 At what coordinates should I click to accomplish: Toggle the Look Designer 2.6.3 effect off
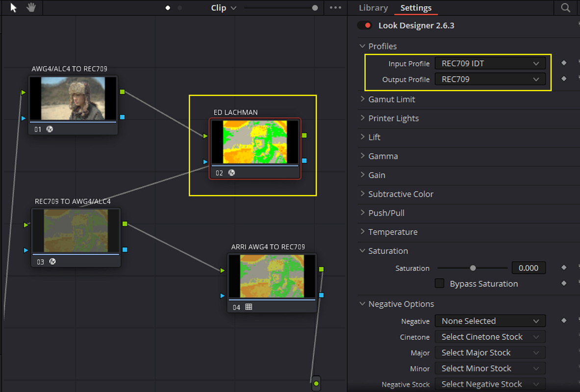365,25
